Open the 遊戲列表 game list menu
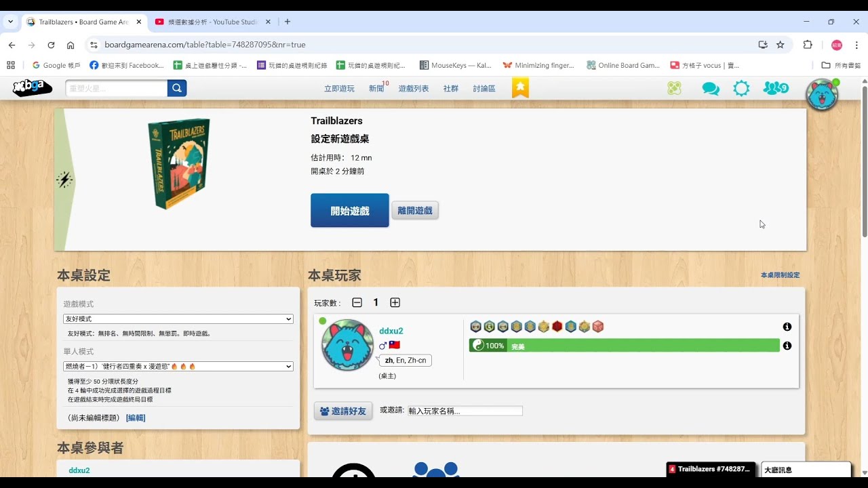This screenshot has height=488, width=868. coord(414,89)
